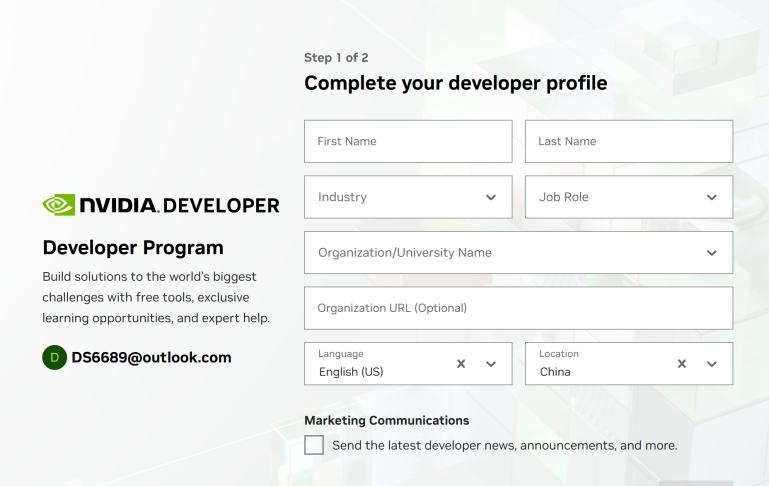Focus the First Name field
This screenshot has width=769, height=486.
click(x=408, y=142)
